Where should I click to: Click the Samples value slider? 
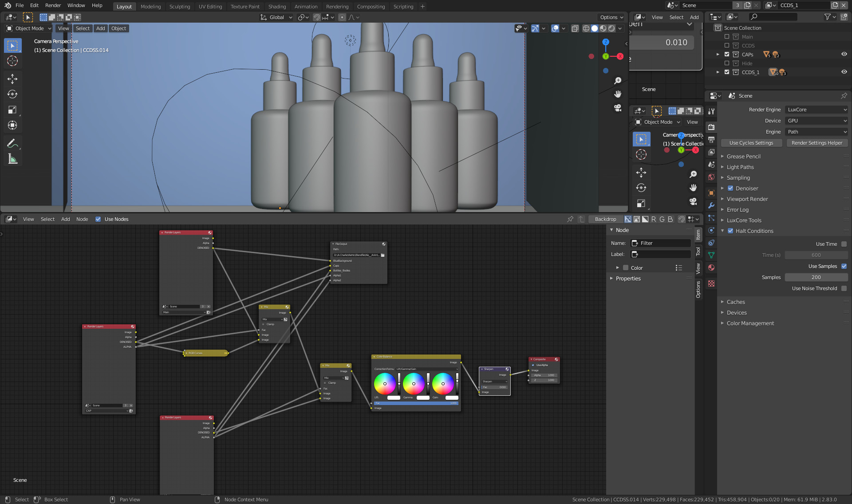coord(816,277)
